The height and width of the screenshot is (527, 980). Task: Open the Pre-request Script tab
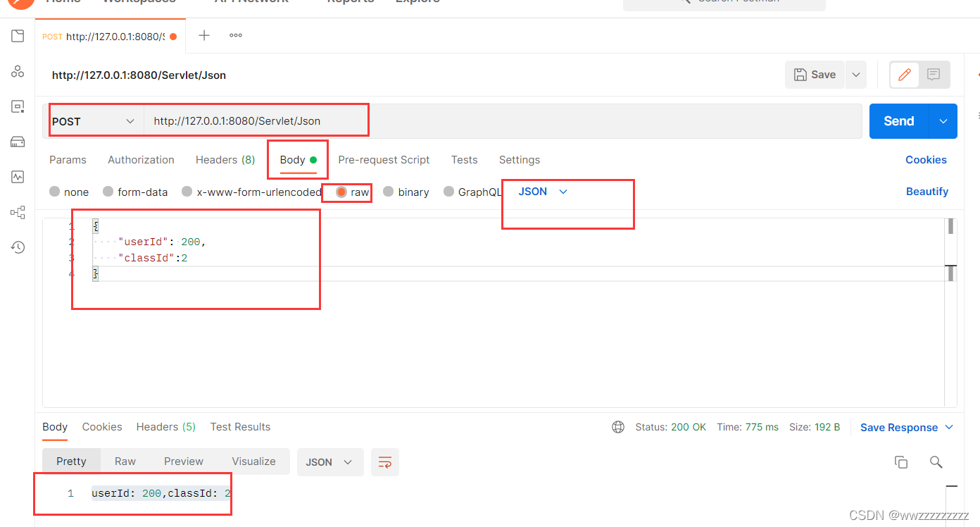click(384, 160)
